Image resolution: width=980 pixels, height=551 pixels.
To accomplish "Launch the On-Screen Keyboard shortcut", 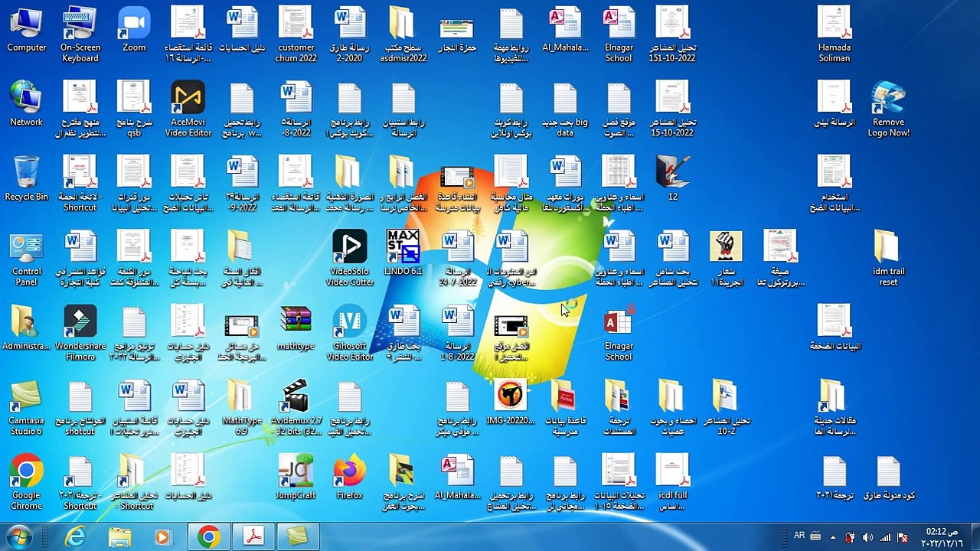I will (x=80, y=34).
